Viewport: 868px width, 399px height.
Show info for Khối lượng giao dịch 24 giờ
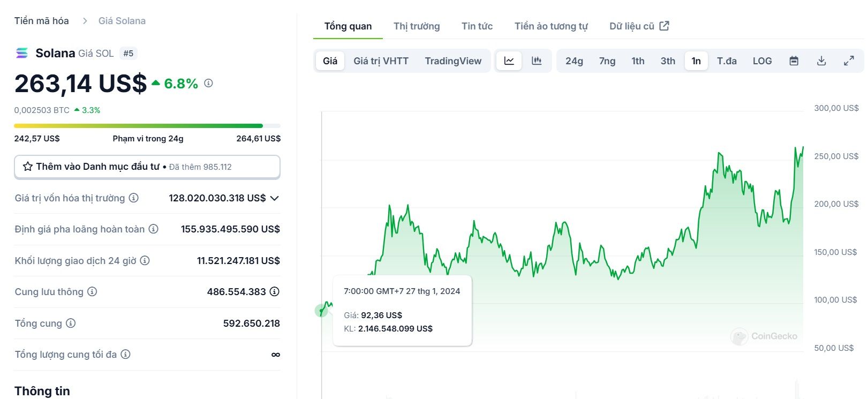[145, 260]
